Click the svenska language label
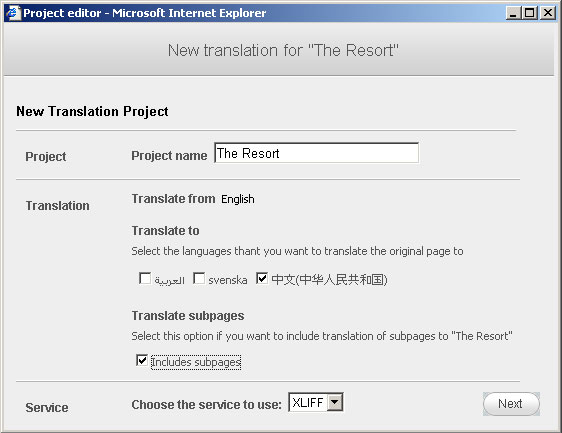This screenshot has width=562, height=433. (x=228, y=280)
